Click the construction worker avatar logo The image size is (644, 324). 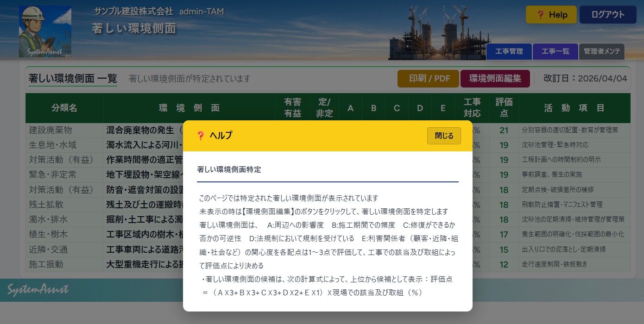tap(45, 31)
